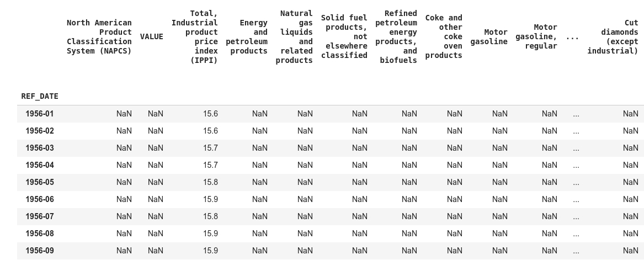Click the Cut diamonds (except industrial) header

(613, 37)
